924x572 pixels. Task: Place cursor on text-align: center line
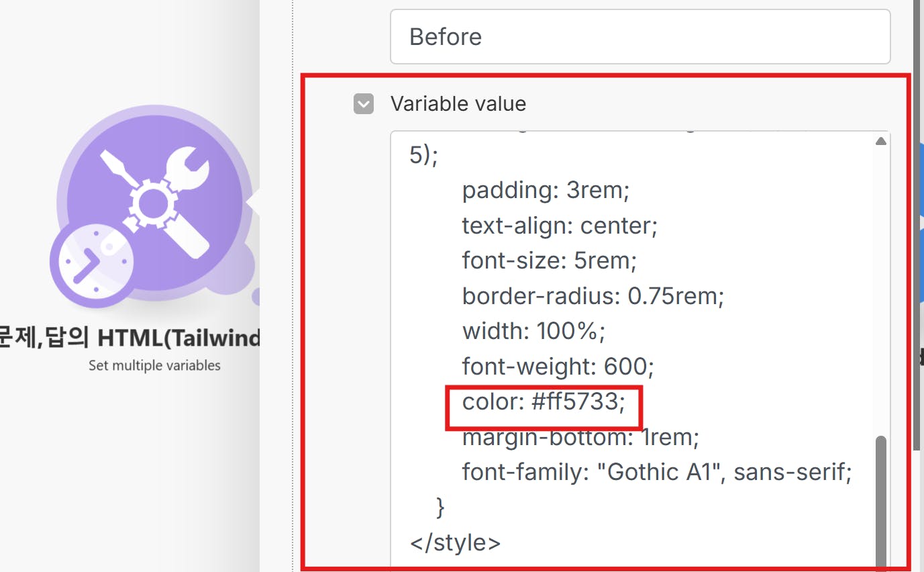[560, 225]
